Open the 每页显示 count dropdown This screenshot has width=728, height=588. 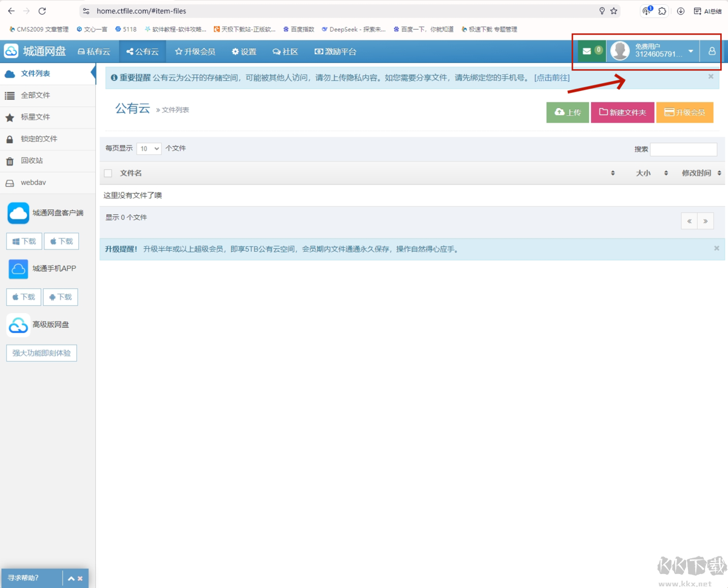[x=149, y=149]
